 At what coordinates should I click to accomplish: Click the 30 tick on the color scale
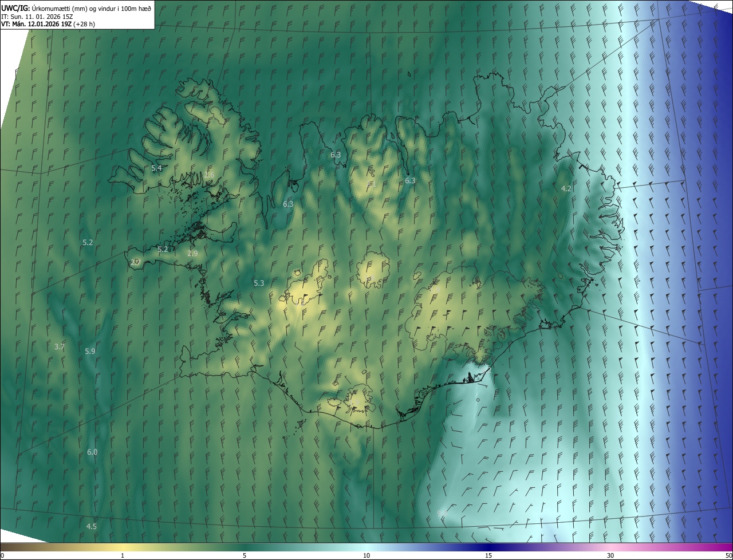click(610, 555)
